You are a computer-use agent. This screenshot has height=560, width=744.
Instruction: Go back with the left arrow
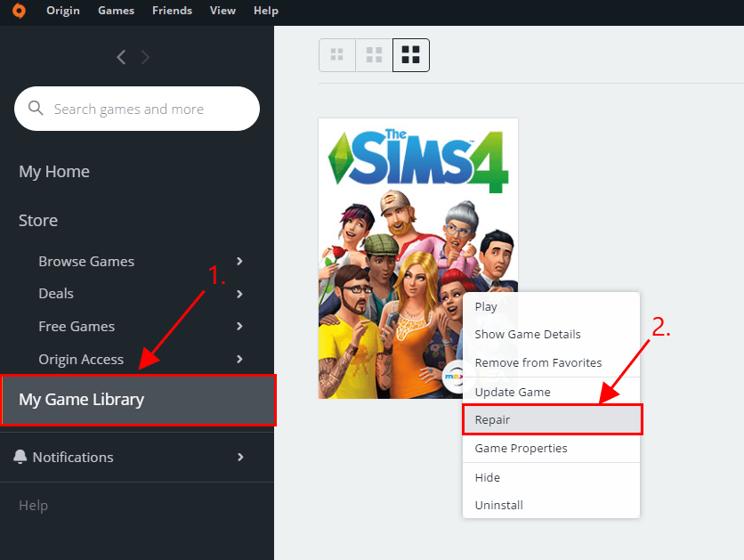121,57
